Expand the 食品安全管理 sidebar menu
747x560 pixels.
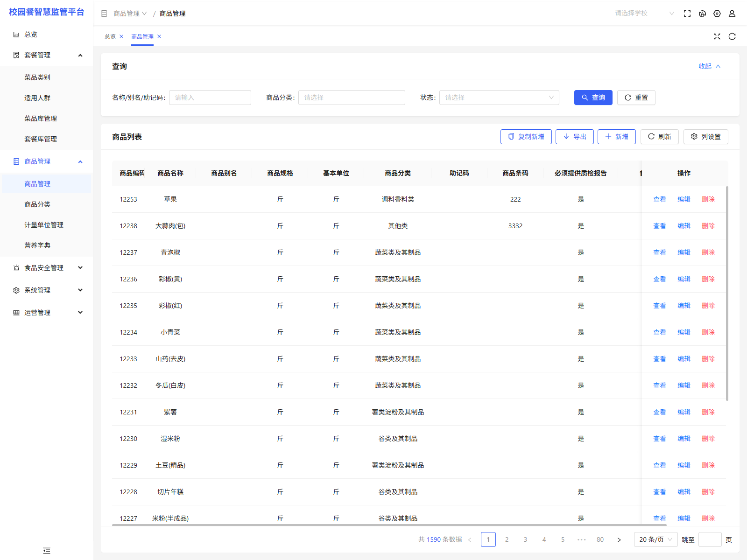tap(47, 268)
